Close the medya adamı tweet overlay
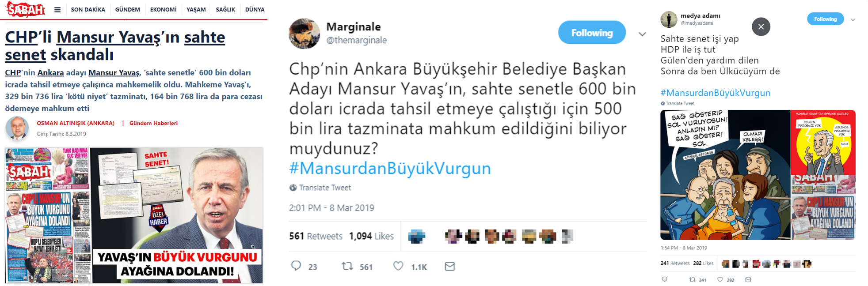Image resolution: width=868 pixels, height=286 pixels. point(761,26)
